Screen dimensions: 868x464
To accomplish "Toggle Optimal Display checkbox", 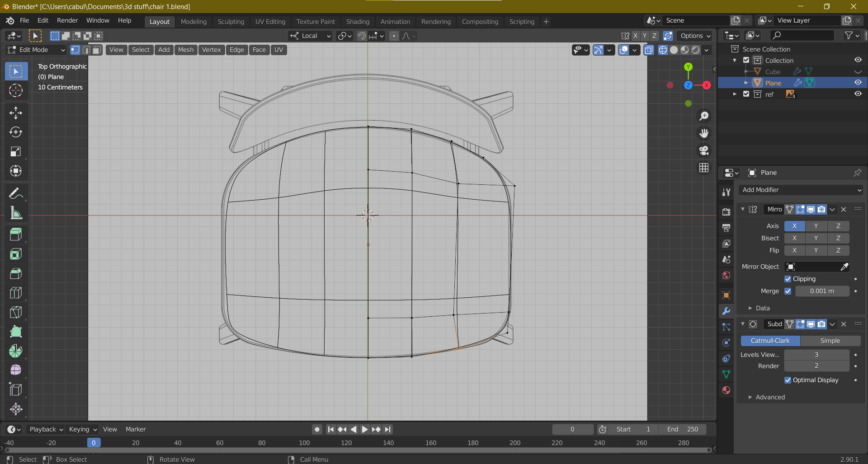I will click(788, 380).
